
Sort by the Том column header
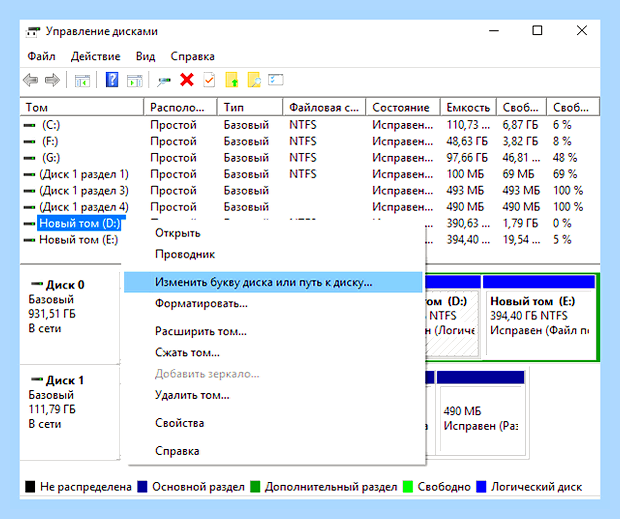[82, 107]
